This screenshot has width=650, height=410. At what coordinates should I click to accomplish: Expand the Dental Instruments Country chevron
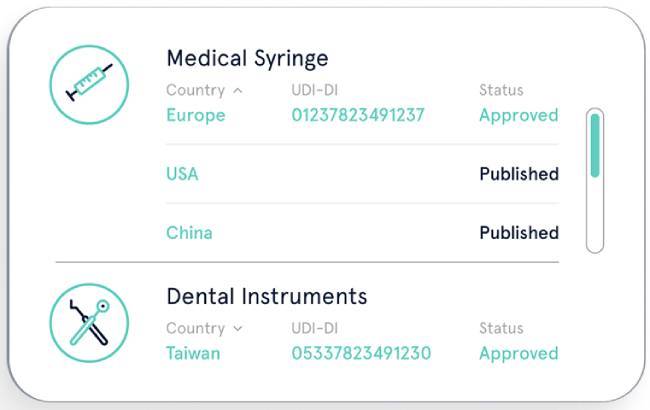[237, 328]
